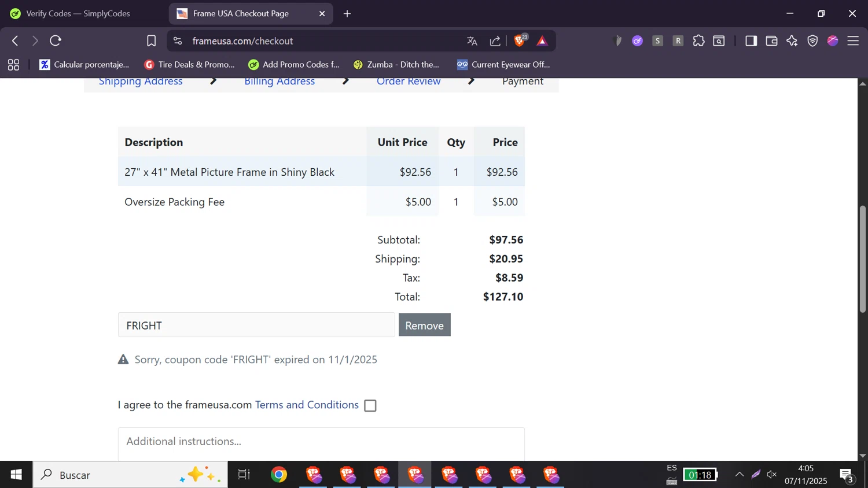The height and width of the screenshot is (488, 868).
Task: Click the address bar URL frameusa.com/checkout
Action: point(242,41)
